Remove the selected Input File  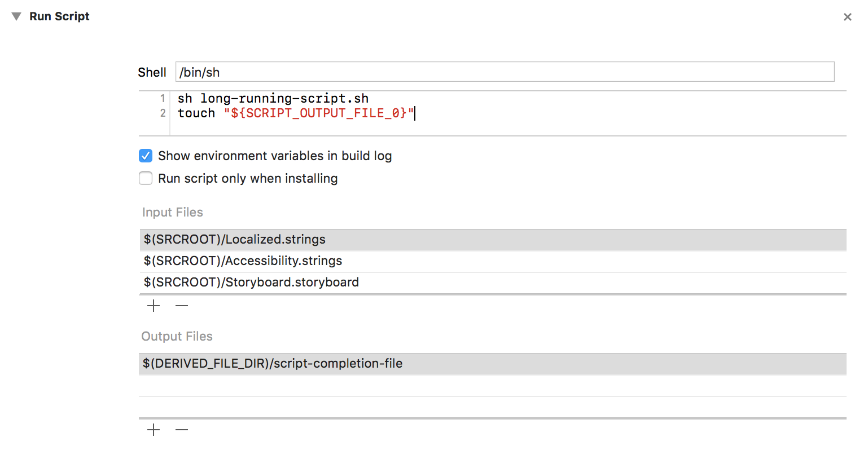tap(181, 305)
